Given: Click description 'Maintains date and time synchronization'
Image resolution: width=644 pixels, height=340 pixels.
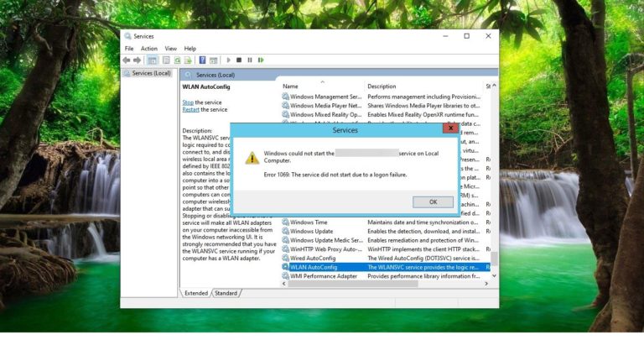Looking at the screenshot, I should (423, 222).
